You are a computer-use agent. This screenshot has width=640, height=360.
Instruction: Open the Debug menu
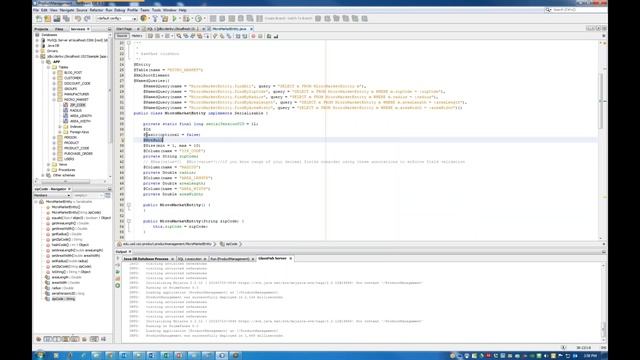pyautogui.click(x=120, y=10)
